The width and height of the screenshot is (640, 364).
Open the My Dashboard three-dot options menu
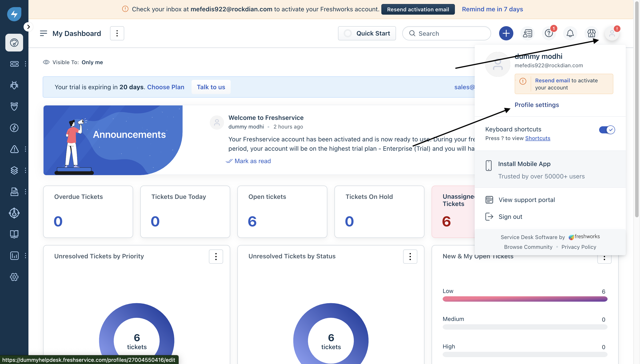click(117, 33)
